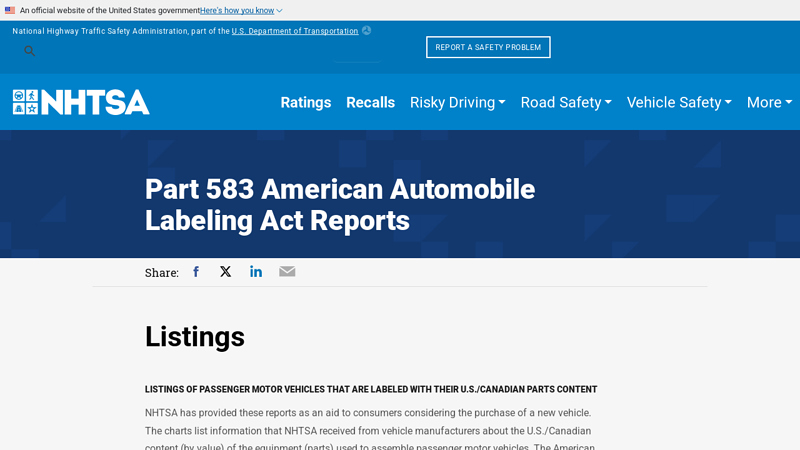The image size is (800, 450).
Task: Click the NHTSA logo
Action: [x=81, y=102]
